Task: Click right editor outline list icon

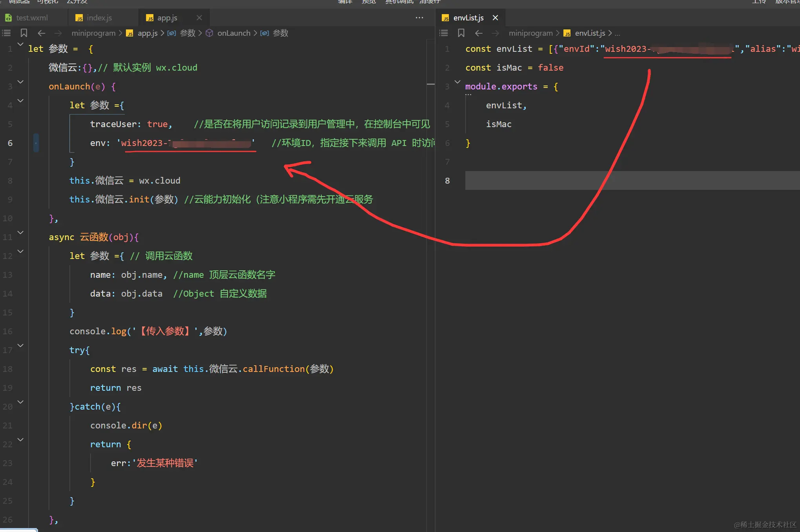Action: (x=443, y=33)
